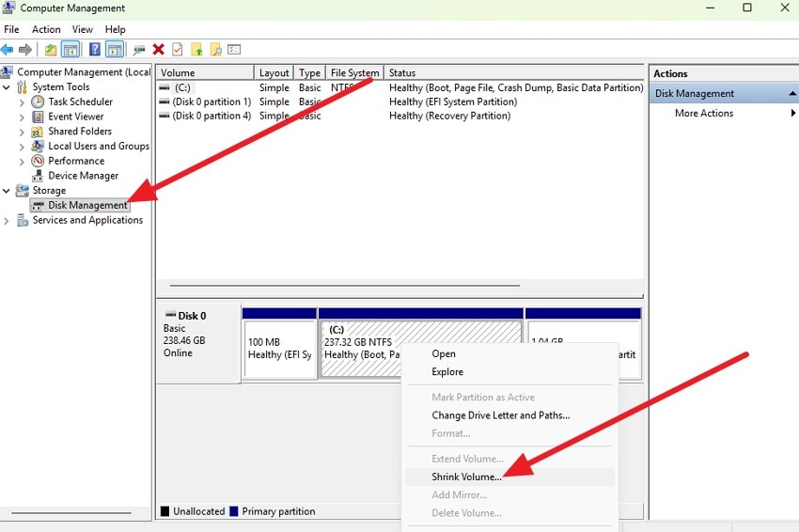The image size is (799, 532).
Task: Click the Shared Folders icon in tree
Action: point(38,132)
